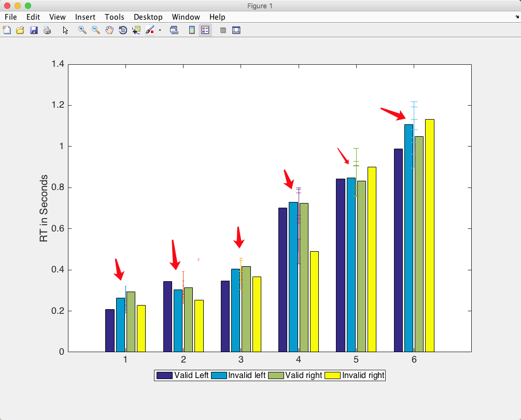Image resolution: width=521 pixels, height=420 pixels.
Task: Save the figure with the floppy disk icon
Action: [x=34, y=30]
